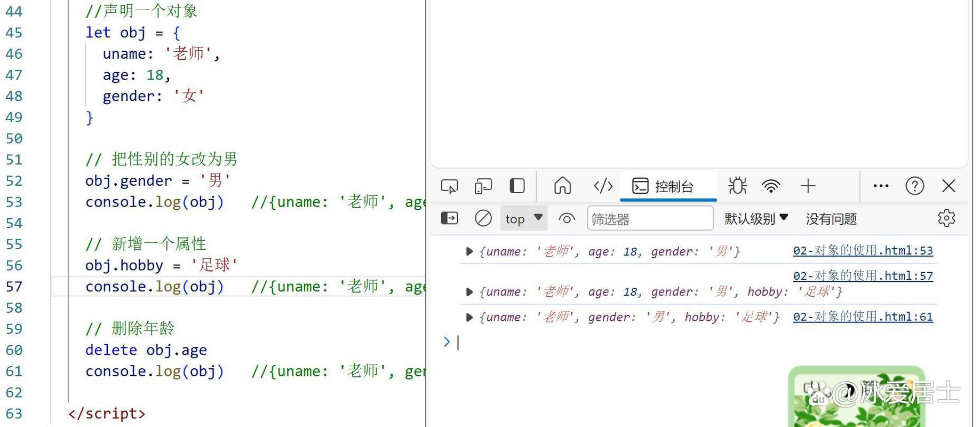
Task: Click the code 'delete obj.age' on line 60
Action: (146, 350)
